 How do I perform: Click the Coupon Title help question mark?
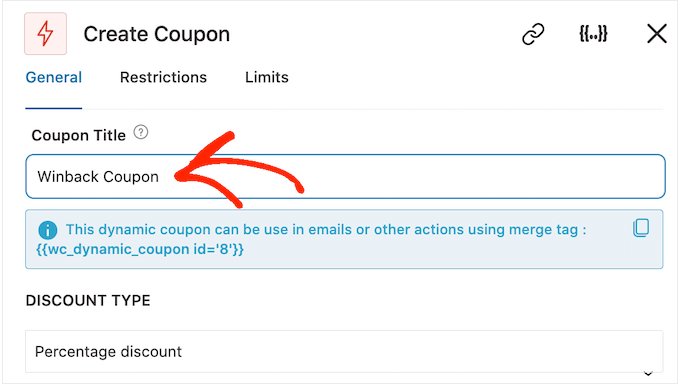[x=141, y=132]
